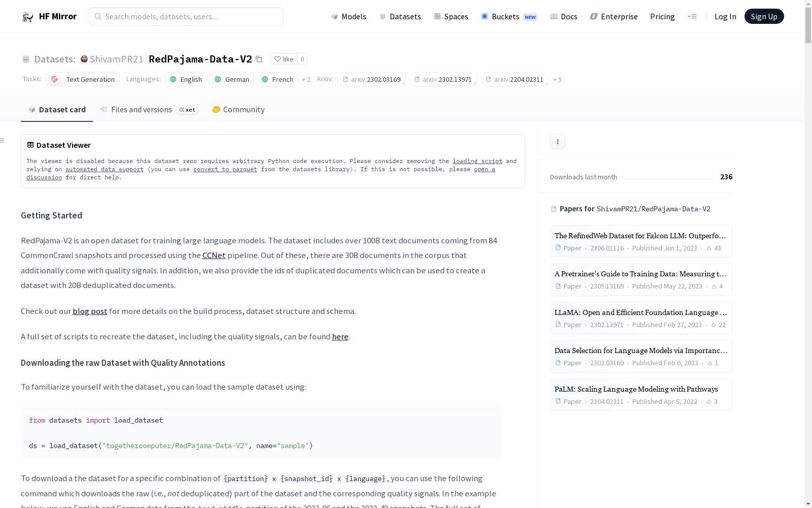Click the Downloads last month value 236

click(x=726, y=177)
